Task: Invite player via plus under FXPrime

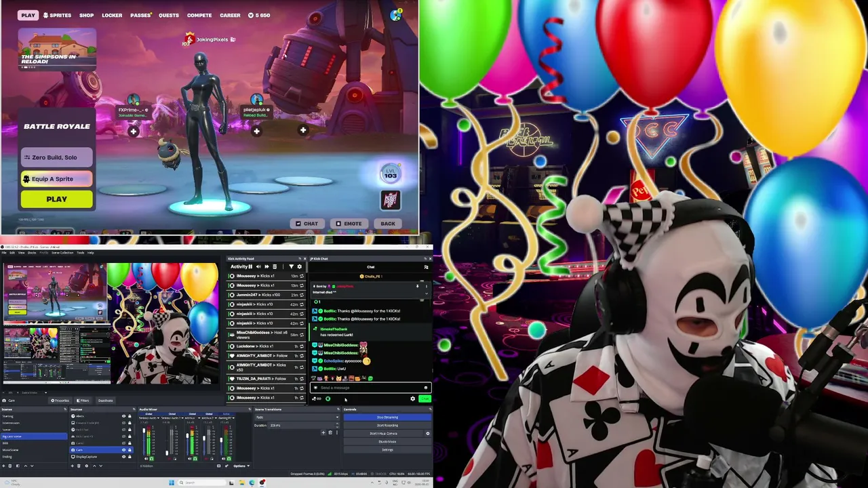Action: click(134, 131)
